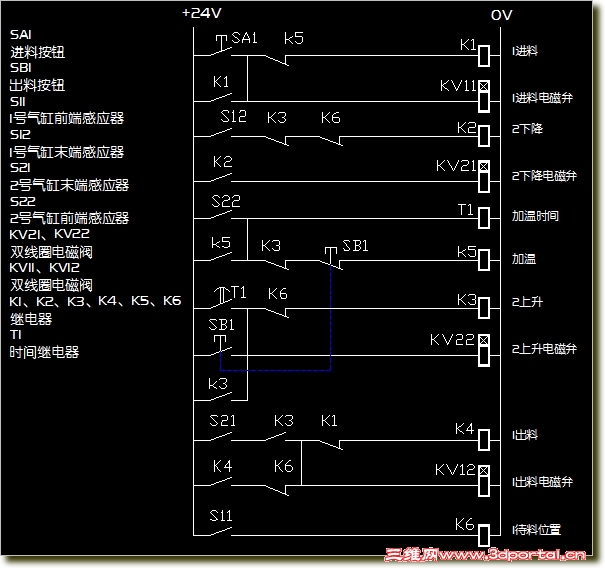Click the '2上升' rung description
The image size is (605, 568).
pos(527,301)
